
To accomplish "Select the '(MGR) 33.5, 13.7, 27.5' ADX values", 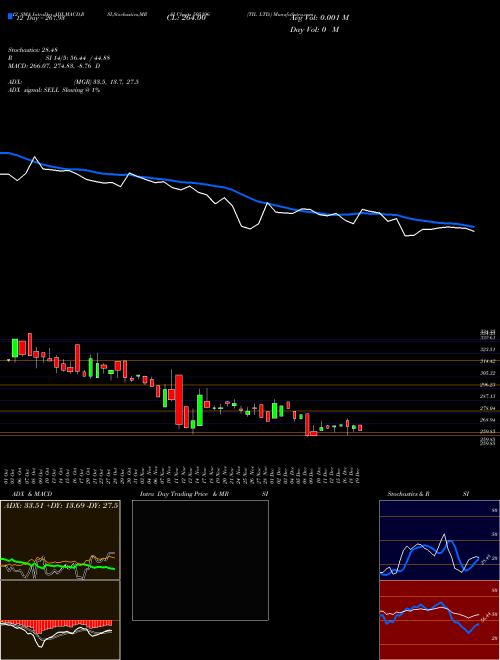I will coord(106,82).
